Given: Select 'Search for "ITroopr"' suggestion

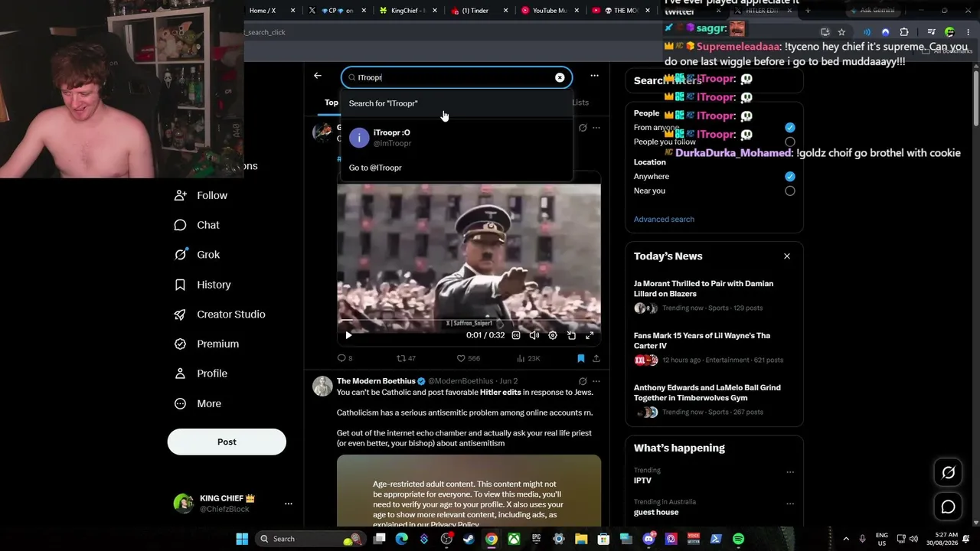Looking at the screenshot, I should point(456,103).
